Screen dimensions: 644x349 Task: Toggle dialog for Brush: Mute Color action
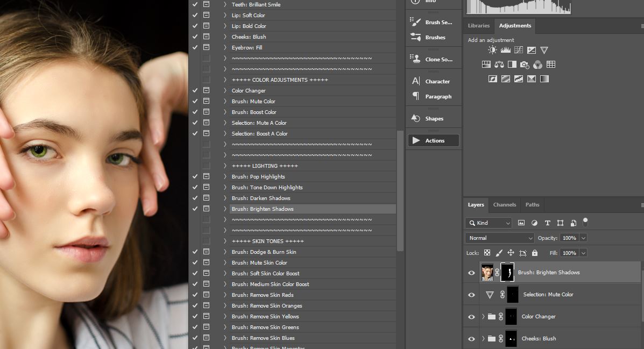pos(206,101)
